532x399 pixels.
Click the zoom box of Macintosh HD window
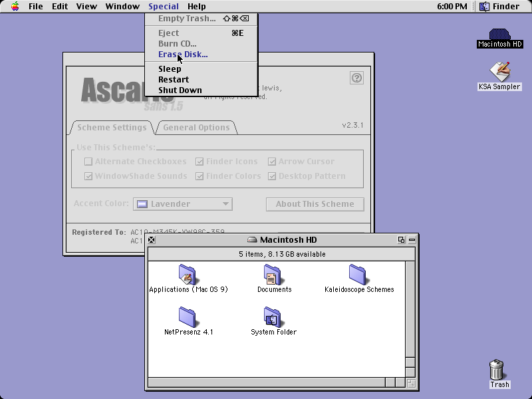pos(402,240)
